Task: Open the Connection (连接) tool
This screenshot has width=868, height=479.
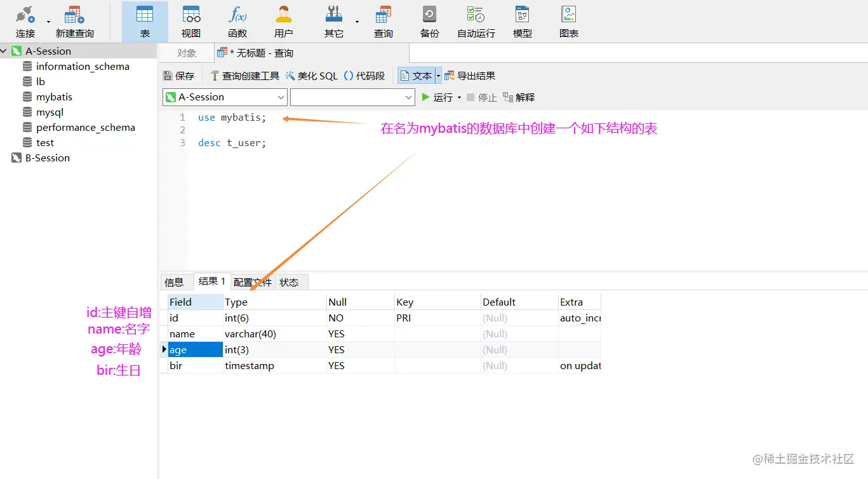Action: click(x=25, y=22)
